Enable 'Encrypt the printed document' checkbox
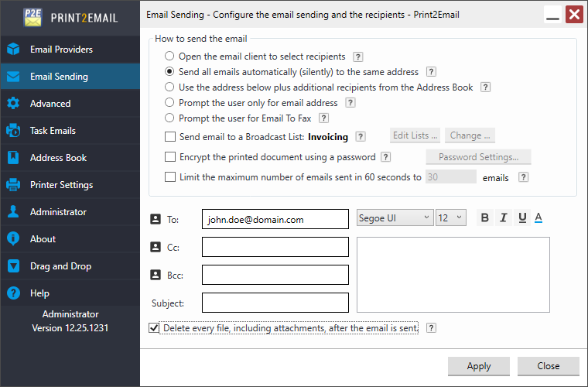The width and height of the screenshot is (588, 387). pos(170,157)
